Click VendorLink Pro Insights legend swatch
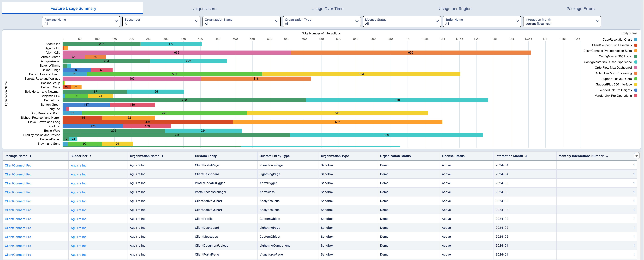 [636, 90]
